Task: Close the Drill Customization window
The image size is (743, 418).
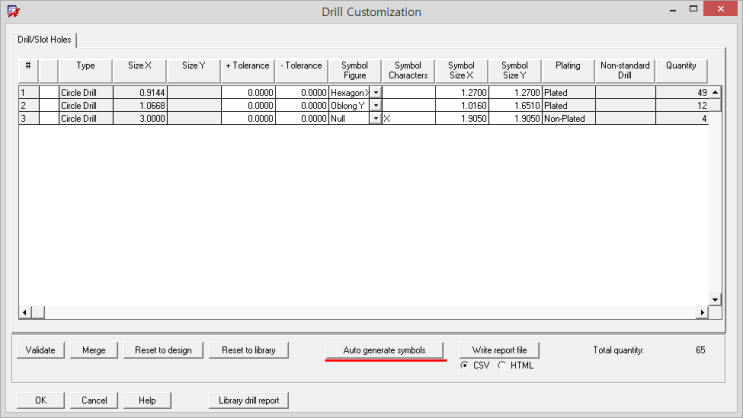Action: [720, 9]
